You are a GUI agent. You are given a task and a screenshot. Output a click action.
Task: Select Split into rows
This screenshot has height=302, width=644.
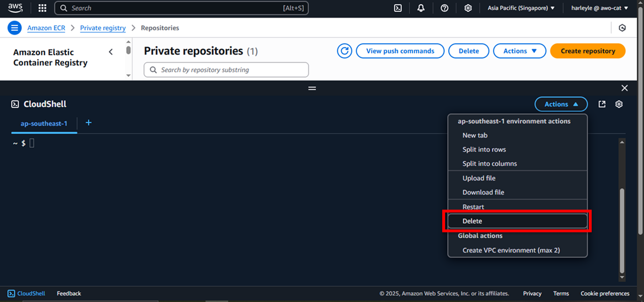[518, 149]
